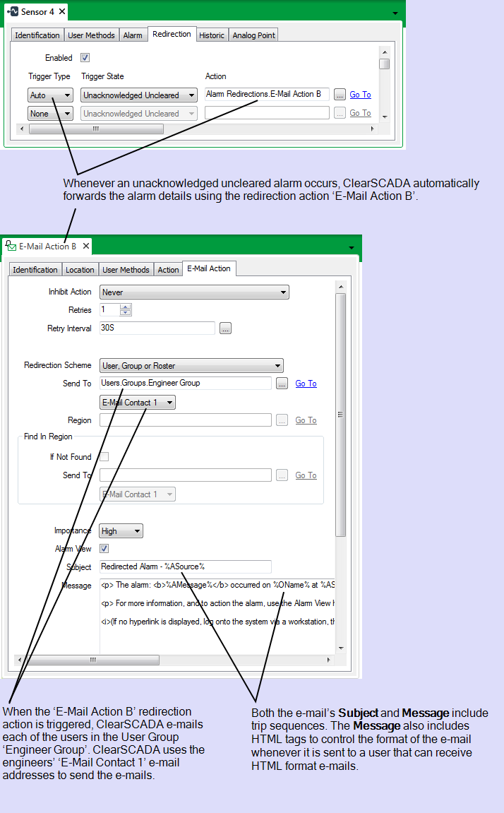
Task: Click the Alarm Redirections.E-Mail Action B field
Action: [267, 95]
